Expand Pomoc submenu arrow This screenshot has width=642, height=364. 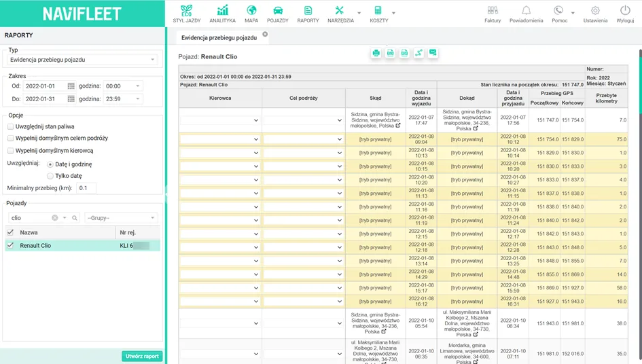[573, 13]
